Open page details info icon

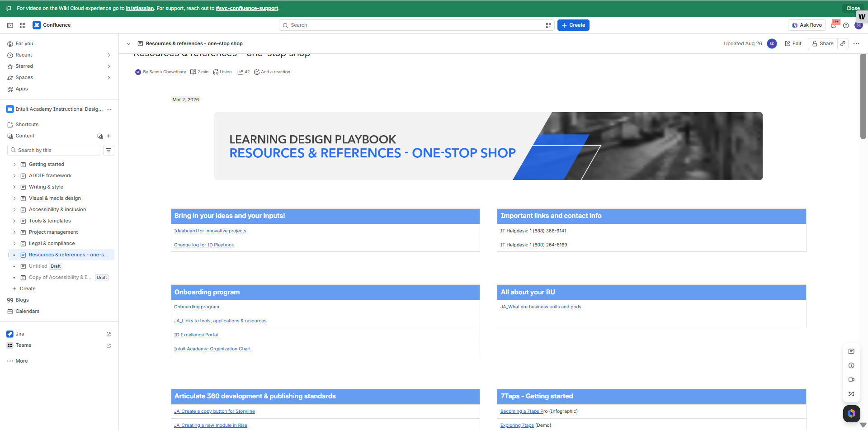(851, 365)
